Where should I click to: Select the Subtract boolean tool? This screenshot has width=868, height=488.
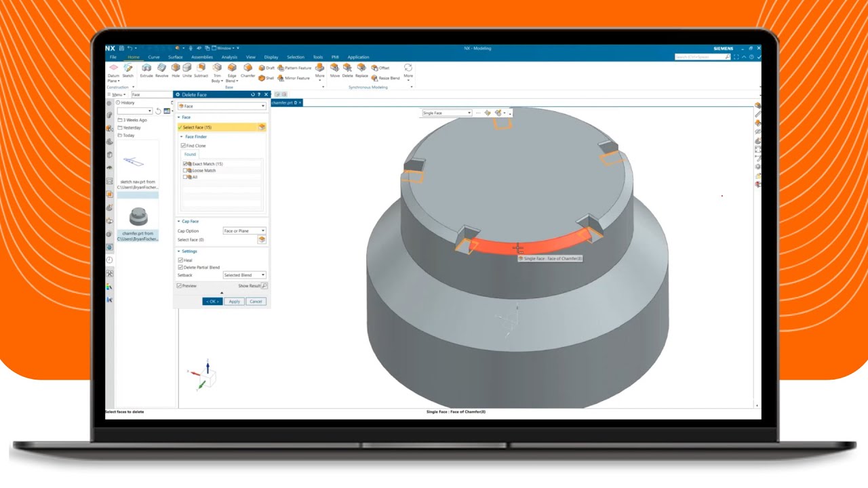[201, 70]
